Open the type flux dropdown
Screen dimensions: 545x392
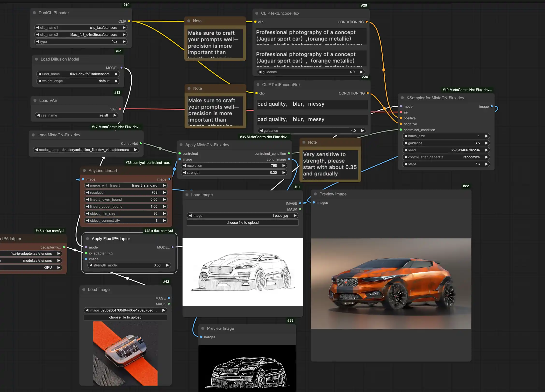(x=81, y=42)
